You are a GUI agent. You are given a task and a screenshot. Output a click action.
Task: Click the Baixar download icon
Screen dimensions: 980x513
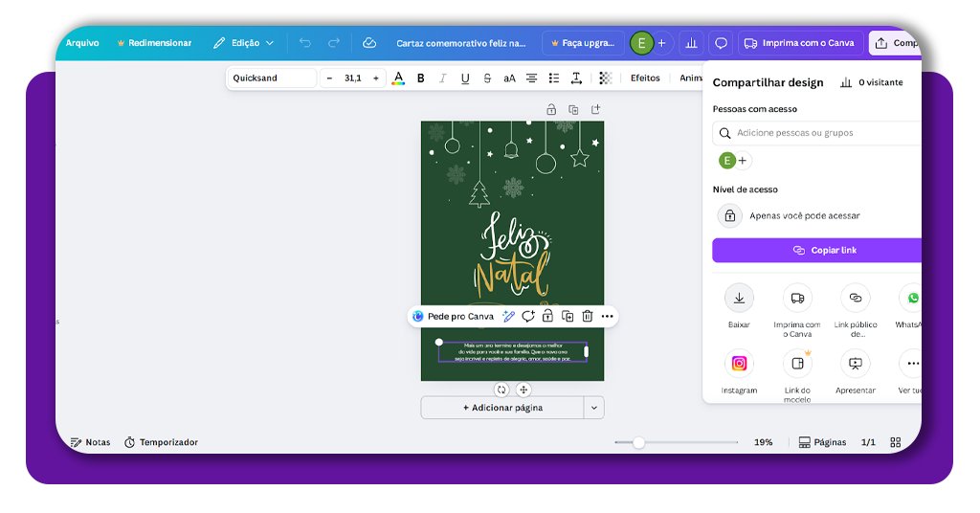739,299
